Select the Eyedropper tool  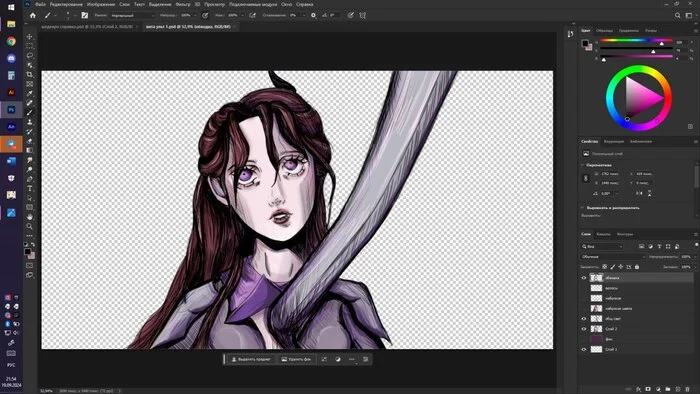[29, 93]
